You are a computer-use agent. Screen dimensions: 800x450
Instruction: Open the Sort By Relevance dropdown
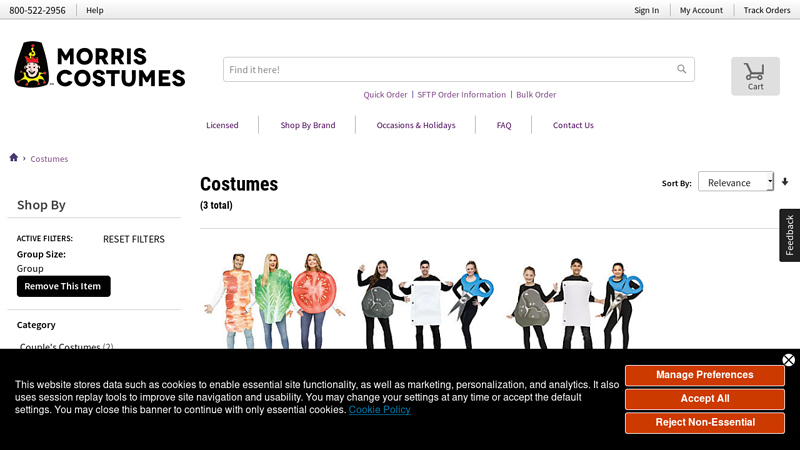(x=735, y=182)
